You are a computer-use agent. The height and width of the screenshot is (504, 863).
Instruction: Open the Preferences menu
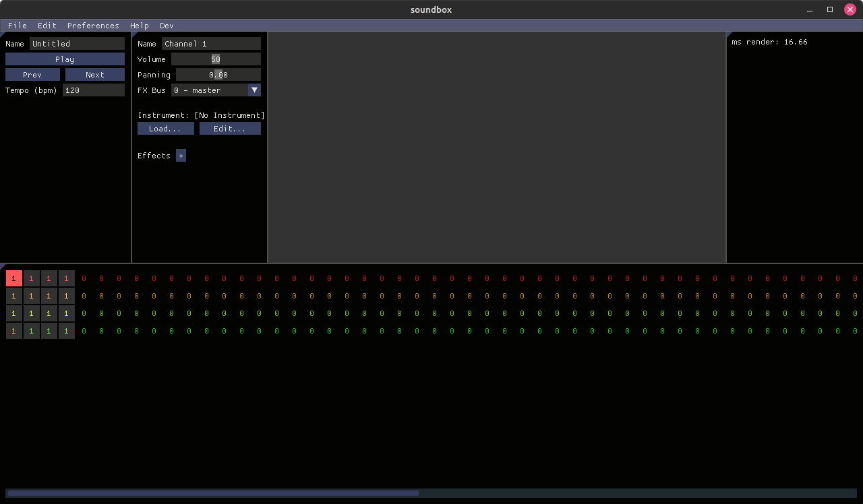(x=93, y=26)
